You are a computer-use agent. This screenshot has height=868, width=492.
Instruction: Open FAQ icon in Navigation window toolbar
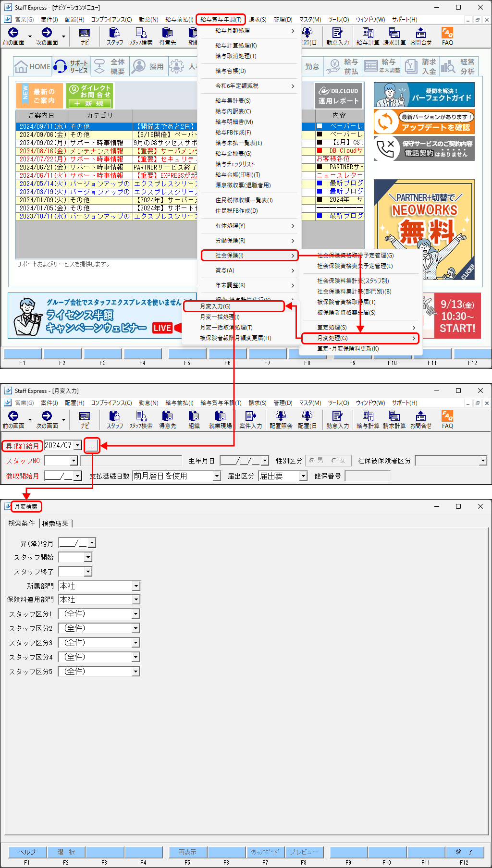point(447,36)
